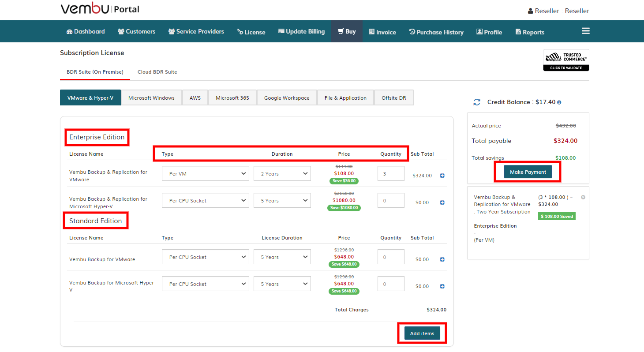Select the Microsoft Windows tab
The image size is (644, 352).
[x=151, y=98]
